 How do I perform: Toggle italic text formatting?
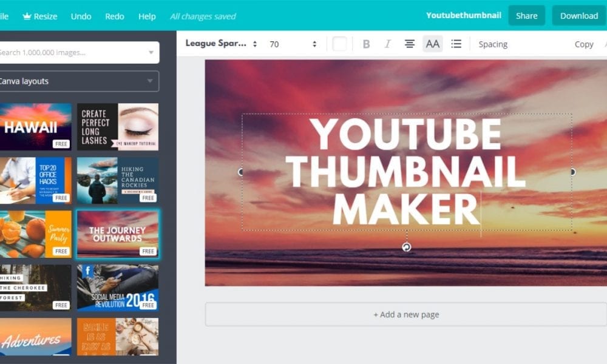tap(387, 44)
